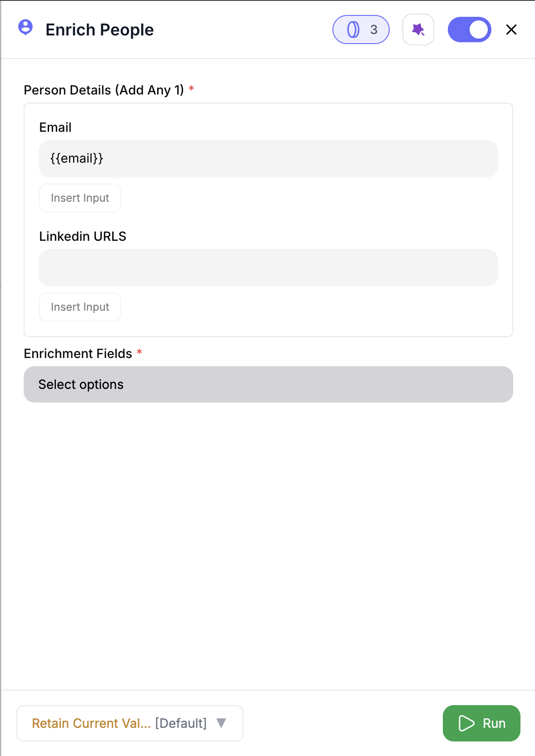This screenshot has height=756, width=535.
Task: Select the Enrich People title text
Action: [99, 29]
